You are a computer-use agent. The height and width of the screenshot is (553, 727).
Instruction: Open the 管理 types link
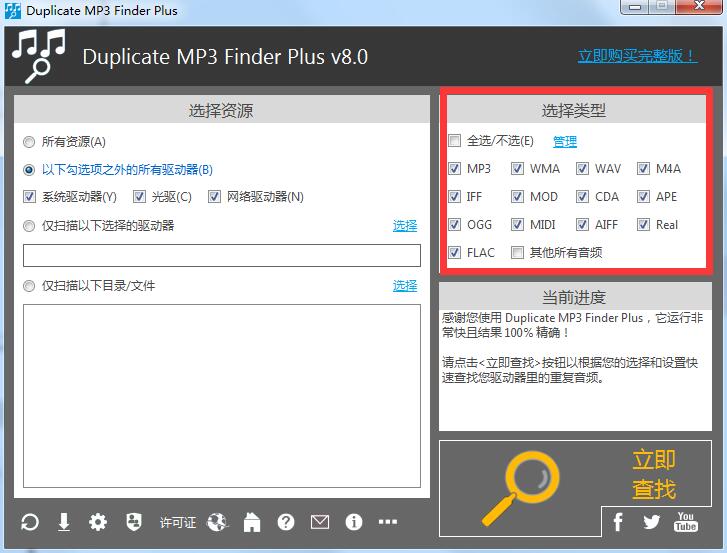[565, 141]
